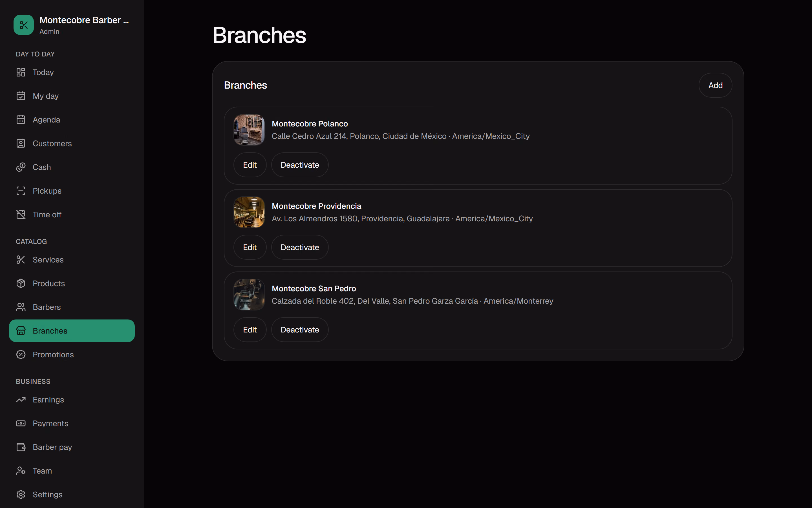This screenshot has width=812, height=508.
Task: Open the Pickups scan icon
Action: click(x=21, y=191)
